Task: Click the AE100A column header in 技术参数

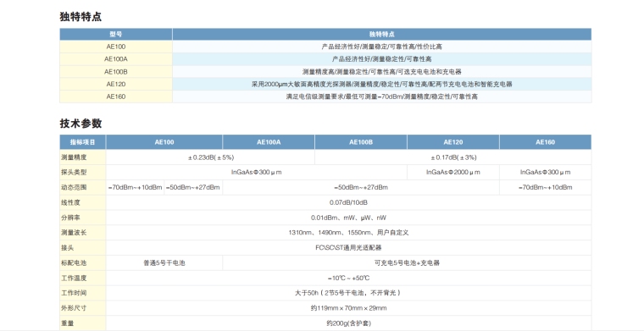Action: tap(269, 142)
